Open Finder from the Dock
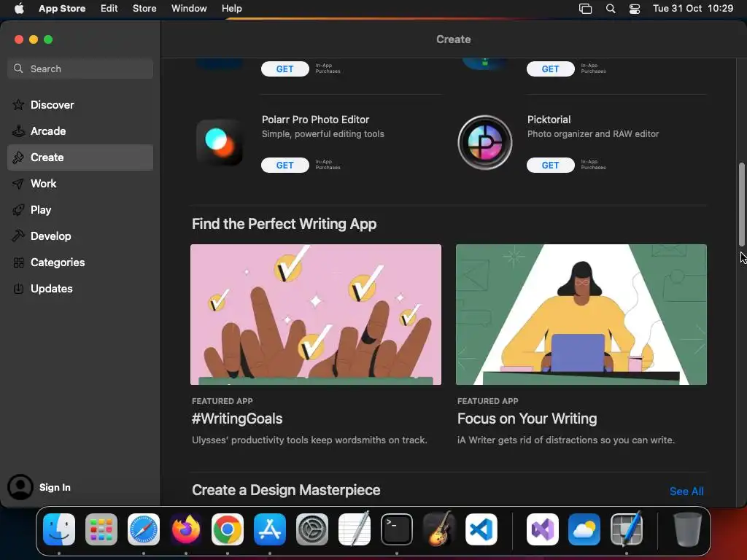This screenshot has width=747, height=560. (59, 529)
